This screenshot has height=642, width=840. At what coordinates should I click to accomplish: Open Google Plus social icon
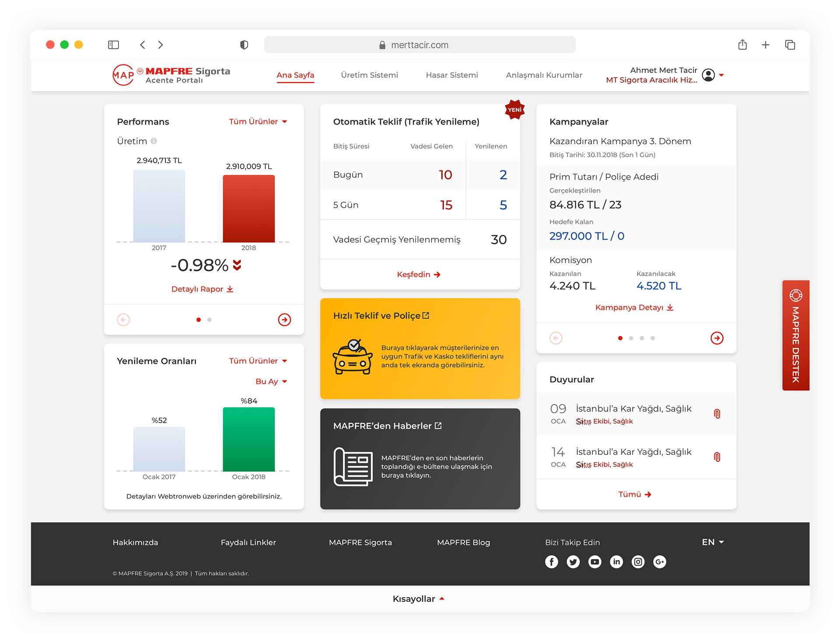coord(660,562)
